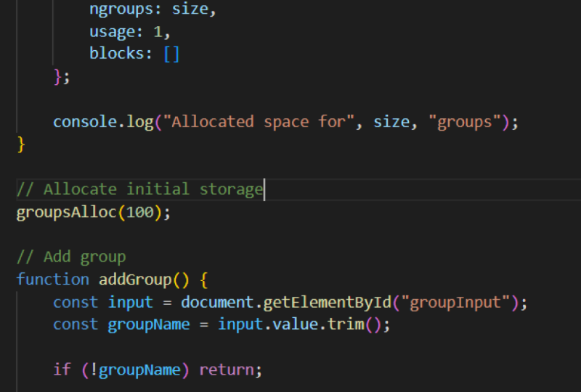Click the 'const input = document.getElementById' line

tap(290, 303)
